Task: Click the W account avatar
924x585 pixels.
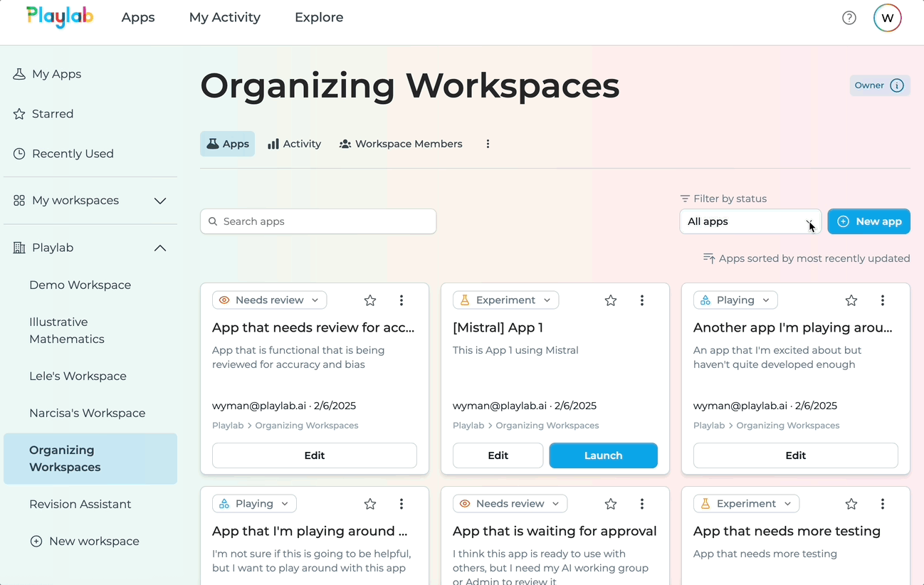Action: tap(887, 17)
